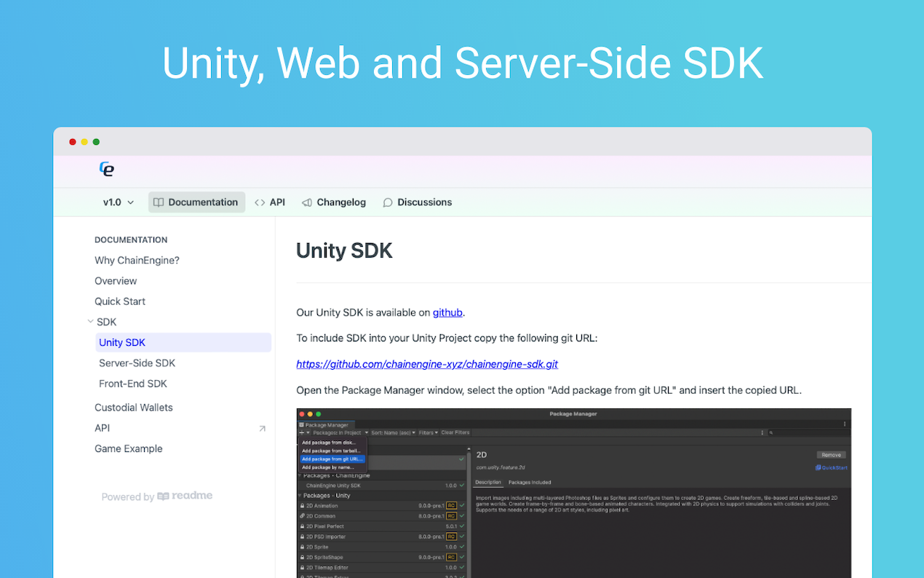Click the ChainEngine logo icon in header
The width and height of the screenshot is (924, 578).
tap(107, 170)
